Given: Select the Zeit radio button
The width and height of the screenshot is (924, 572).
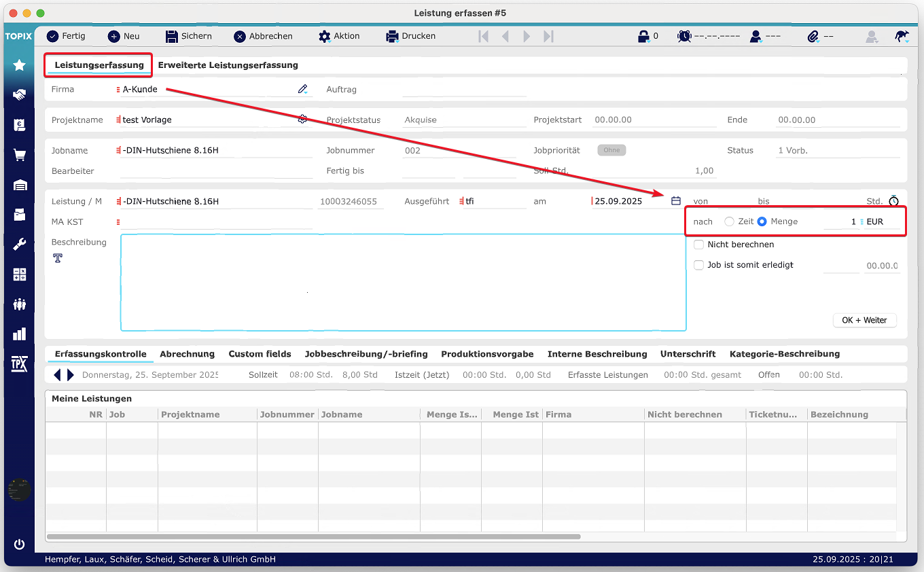Looking at the screenshot, I should (729, 221).
